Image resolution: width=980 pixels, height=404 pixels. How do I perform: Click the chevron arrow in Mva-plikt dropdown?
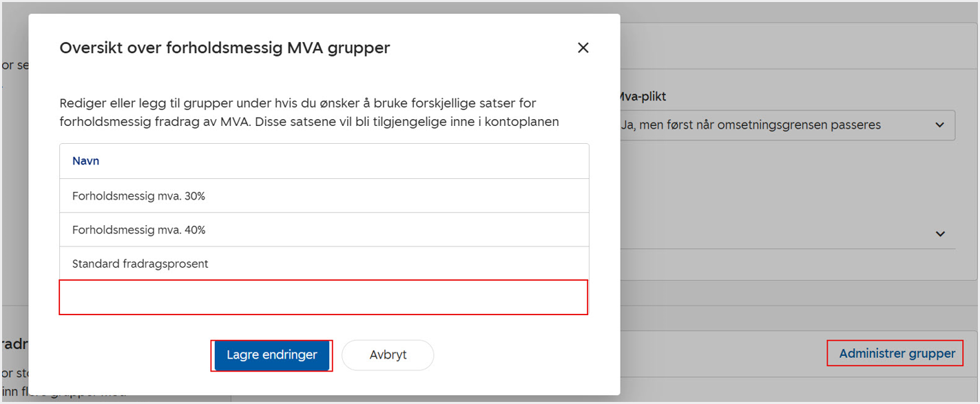[939, 125]
